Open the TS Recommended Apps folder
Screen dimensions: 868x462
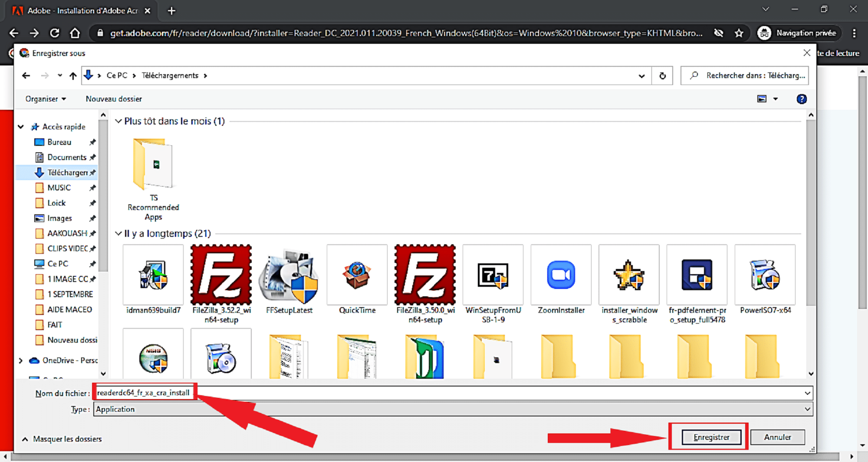click(153, 179)
